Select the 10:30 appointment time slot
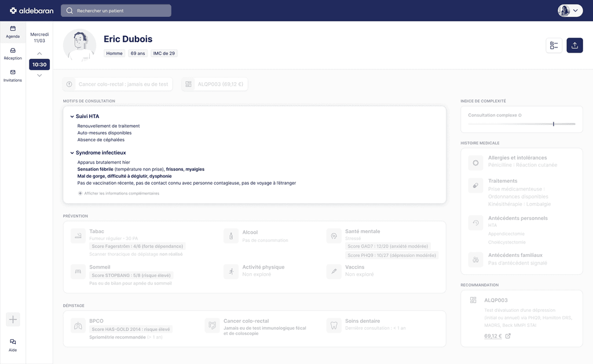 39,64
